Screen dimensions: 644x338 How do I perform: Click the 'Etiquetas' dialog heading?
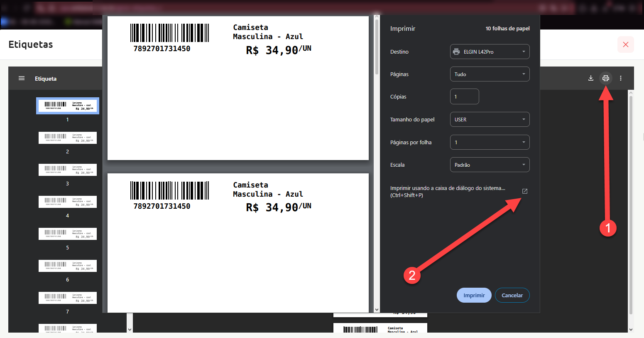(x=31, y=44)
